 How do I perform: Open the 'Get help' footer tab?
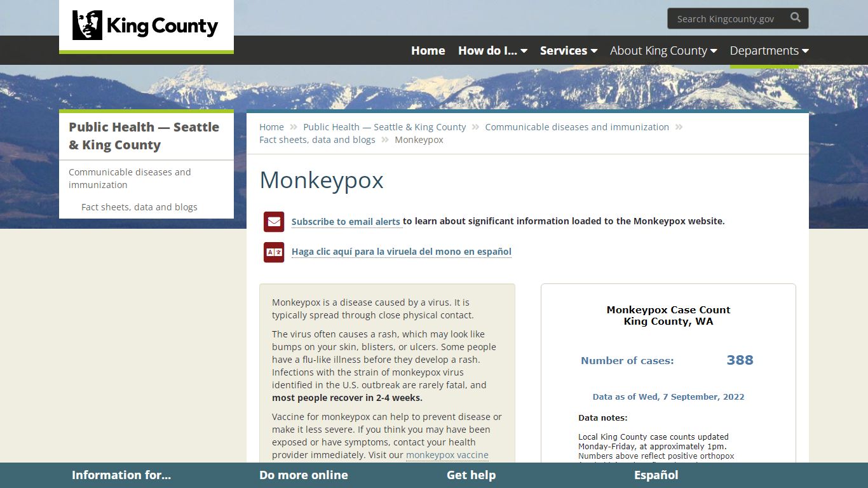[471, 475]
